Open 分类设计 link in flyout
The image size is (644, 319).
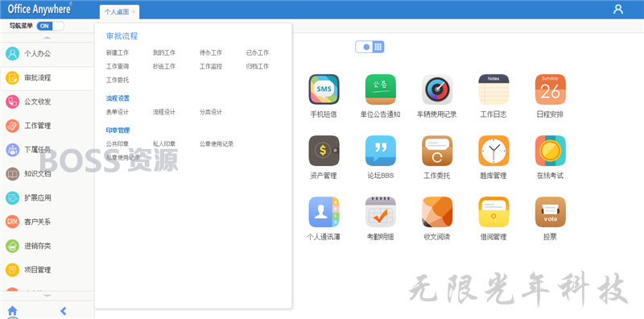coord(211,112)
